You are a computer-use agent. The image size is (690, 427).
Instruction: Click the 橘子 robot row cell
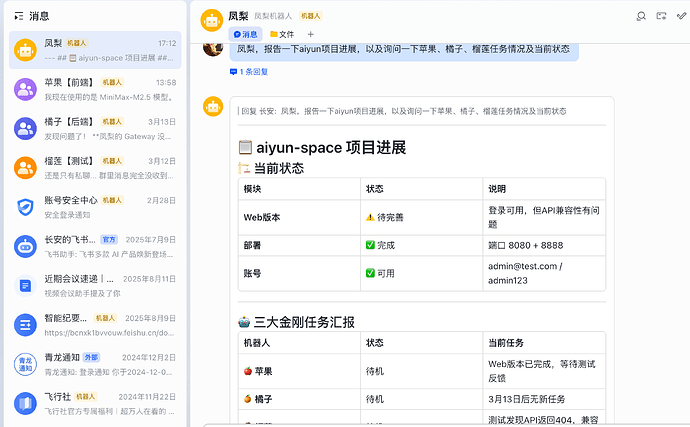(x=299, y=399)
